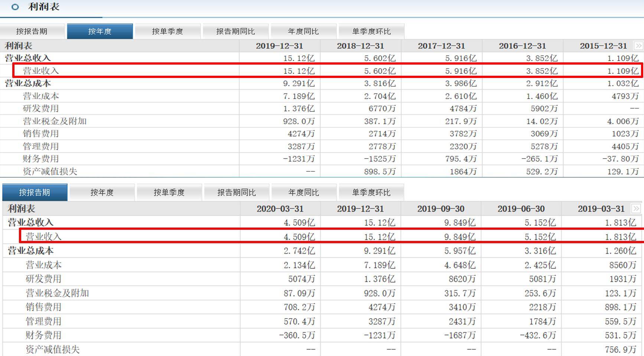This screenshot has width=644, height=356.
Task: Click 营业收入 row label in lower table
Action: point(43,236)
